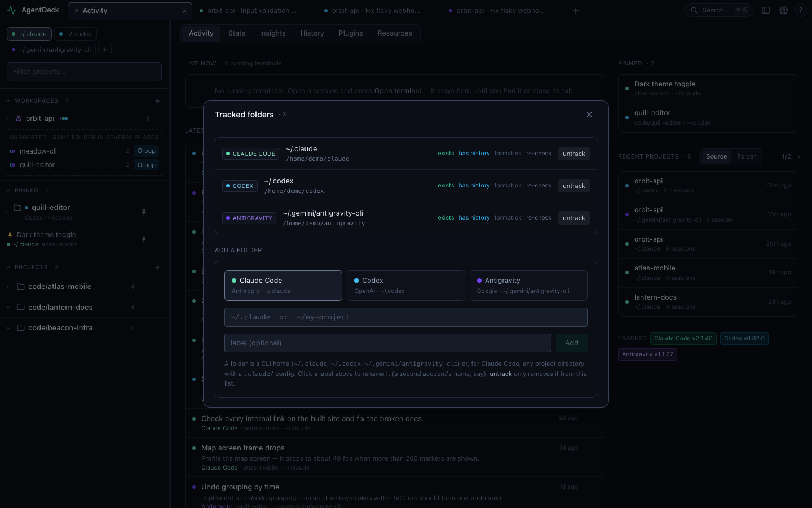812x508 pixels.
Task: Switch to the Insights tab
Action: click(x=273, y=33)
